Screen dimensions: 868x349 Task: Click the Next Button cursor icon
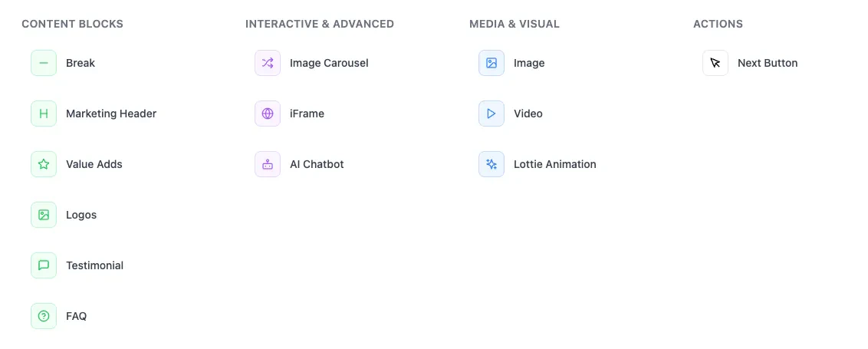(x=715, y=63)
